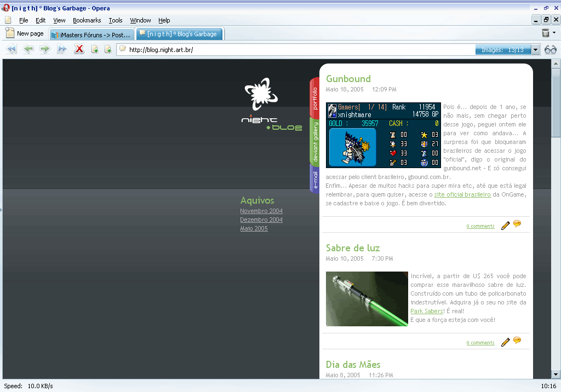Screen dimensions: 561x392
Task: Click the Maio 18, 2005 post date
Action: pos(345,89)
